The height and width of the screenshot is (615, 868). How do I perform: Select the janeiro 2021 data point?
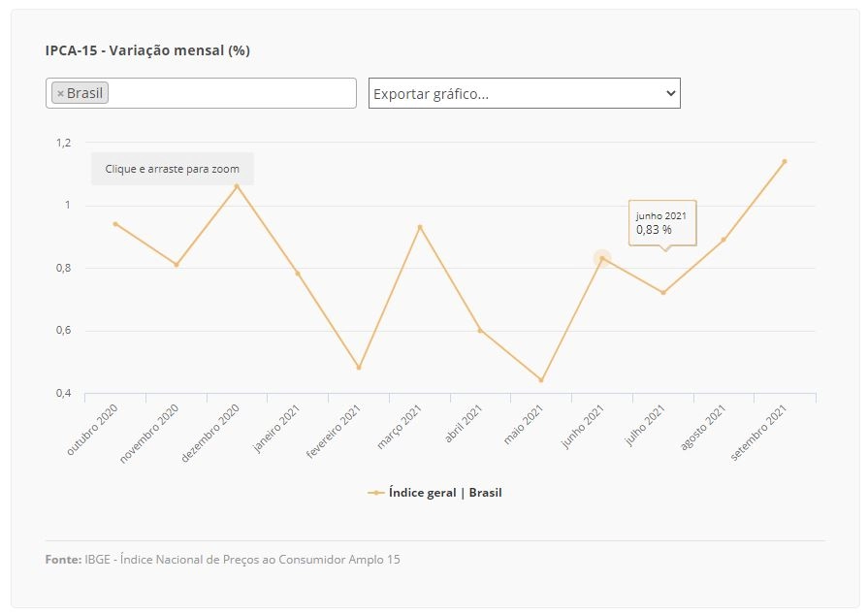[298, 274]
